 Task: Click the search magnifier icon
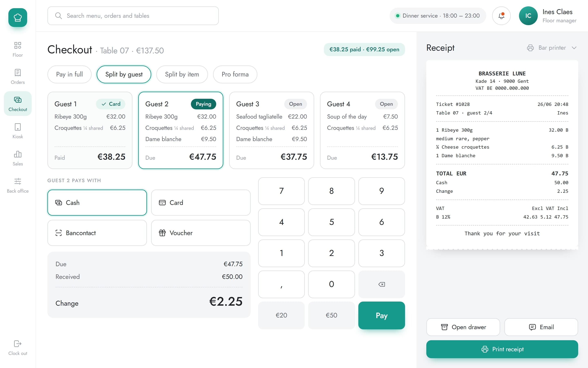tap(58, 16)
